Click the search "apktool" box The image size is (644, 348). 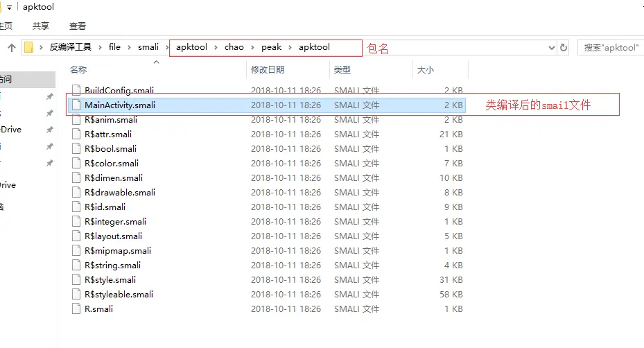pos(611,48)
